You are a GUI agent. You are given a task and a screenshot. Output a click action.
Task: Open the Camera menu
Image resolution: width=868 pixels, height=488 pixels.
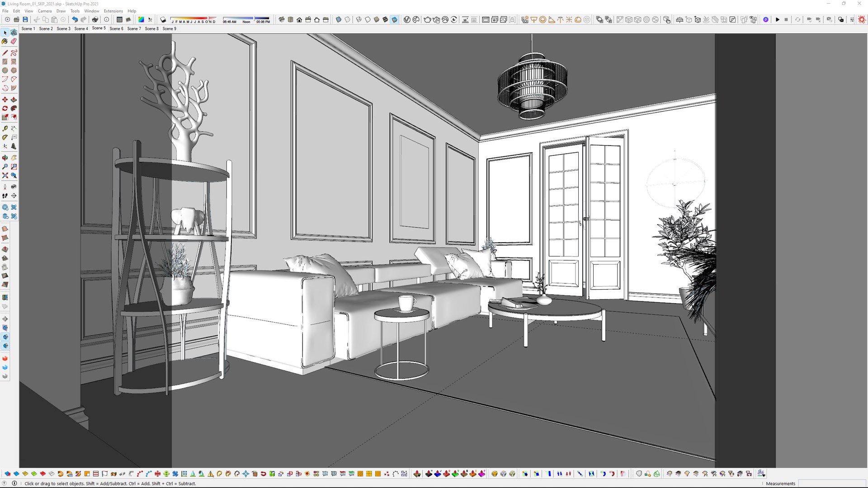tap(45, 11)
